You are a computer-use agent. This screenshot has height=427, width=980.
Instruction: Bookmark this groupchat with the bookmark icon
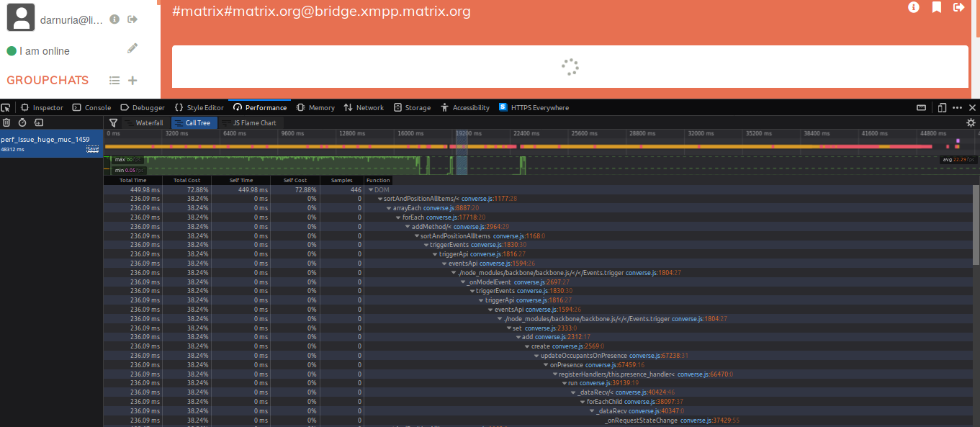point(937,7)
